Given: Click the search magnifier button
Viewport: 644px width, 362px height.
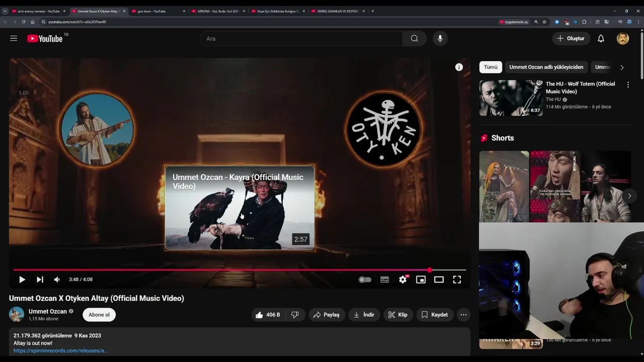Looking at the screenshot, I should pyautogui.click(x=415, y=38).
